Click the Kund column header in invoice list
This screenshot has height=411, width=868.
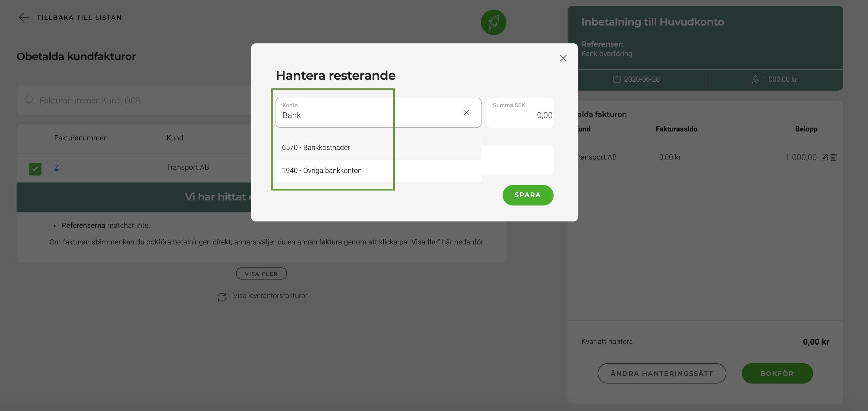click(x=174, y=138)
